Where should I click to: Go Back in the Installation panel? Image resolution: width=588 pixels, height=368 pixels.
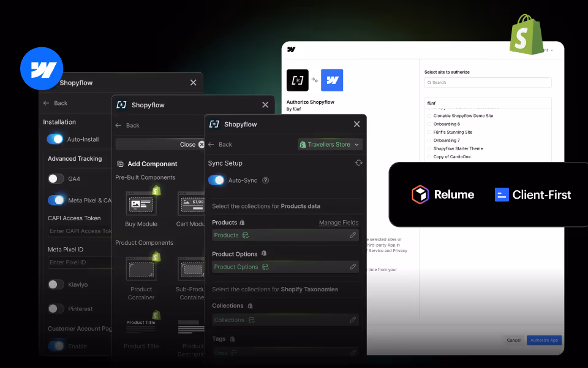pyautogui.click(x=55, y=103)
